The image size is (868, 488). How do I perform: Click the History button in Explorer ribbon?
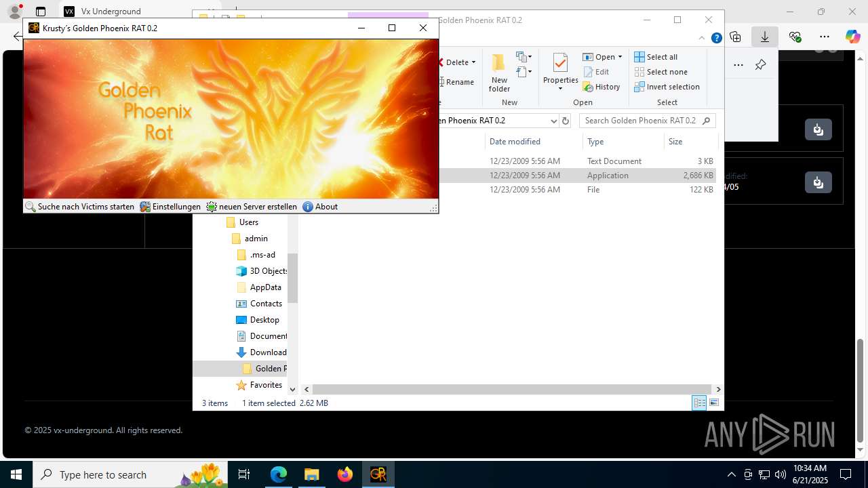(x=601, y=87)
